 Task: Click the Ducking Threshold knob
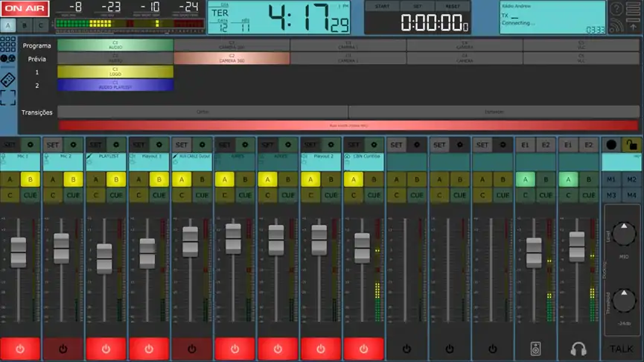(x=624, y=300)
